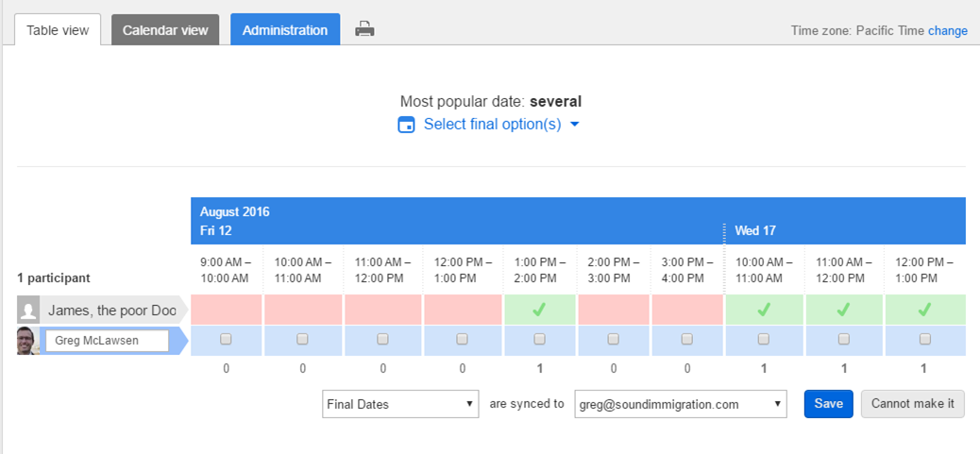Click the calendar icon beside Select final option(s)
980x454 pixels.
(406, 125)
